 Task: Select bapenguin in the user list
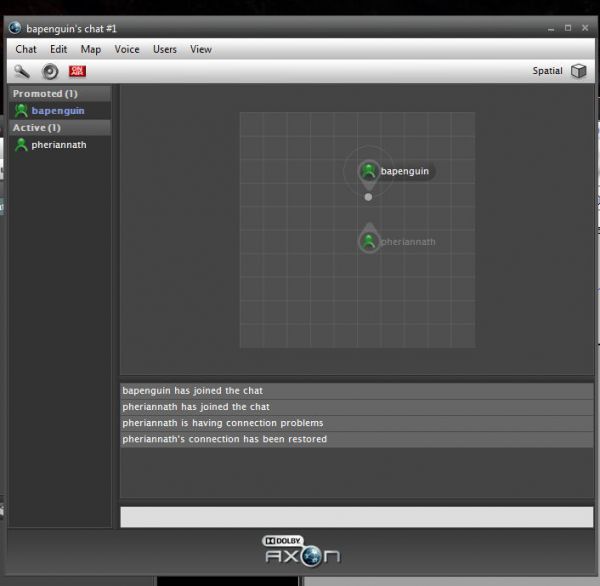coord(58,111)
